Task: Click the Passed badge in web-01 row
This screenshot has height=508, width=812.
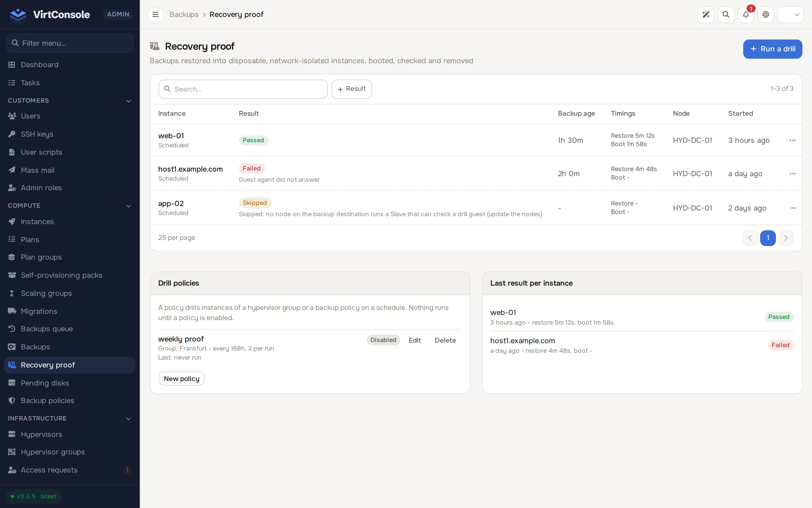Action: (253, 140)
